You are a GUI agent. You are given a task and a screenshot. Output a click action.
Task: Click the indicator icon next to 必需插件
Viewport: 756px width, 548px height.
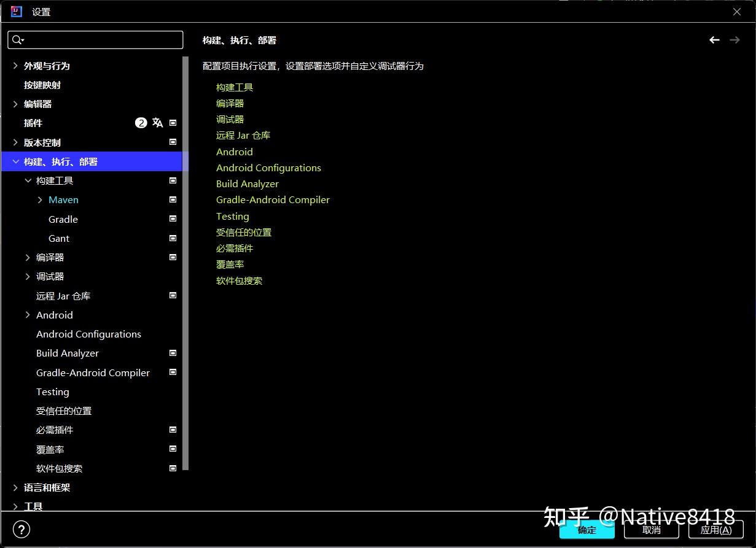coord(173,430)
